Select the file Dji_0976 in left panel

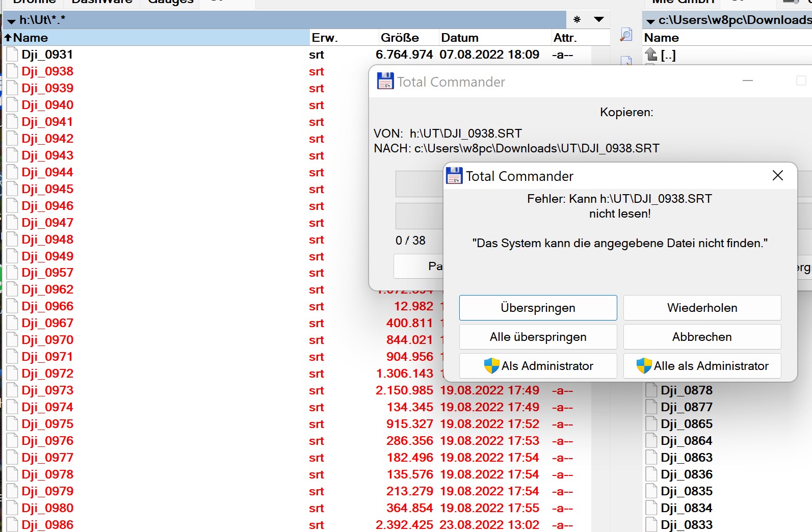tap(47, 441)
